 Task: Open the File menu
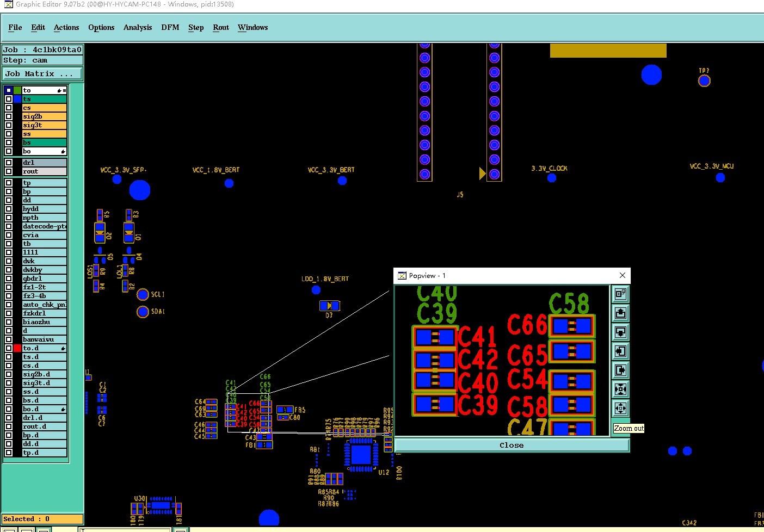click(15, 27)
